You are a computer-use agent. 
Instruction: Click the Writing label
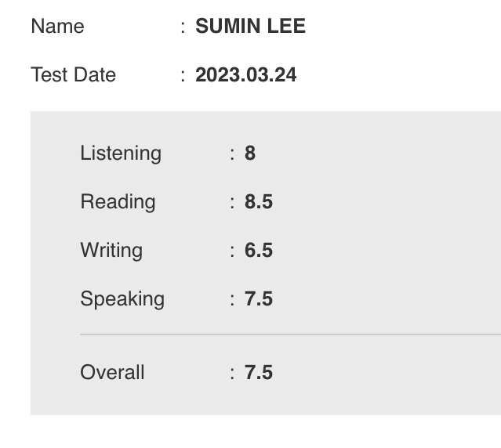(111, 251)
